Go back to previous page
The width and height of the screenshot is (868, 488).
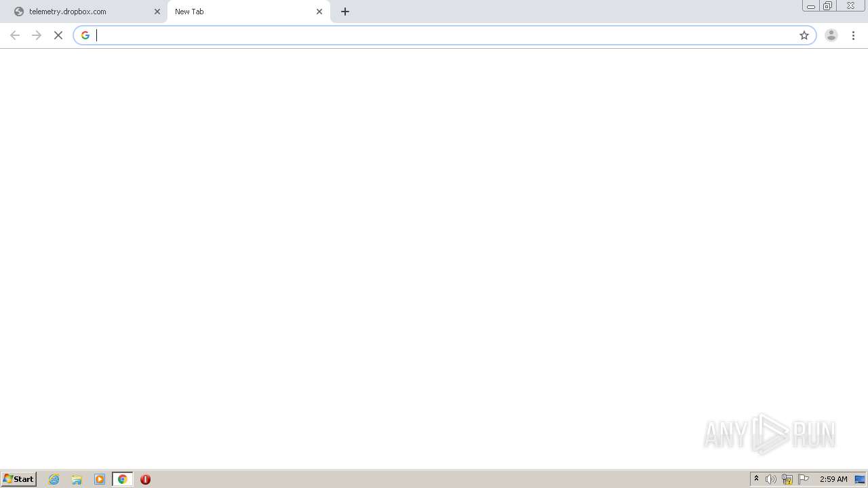click(15, 35)
